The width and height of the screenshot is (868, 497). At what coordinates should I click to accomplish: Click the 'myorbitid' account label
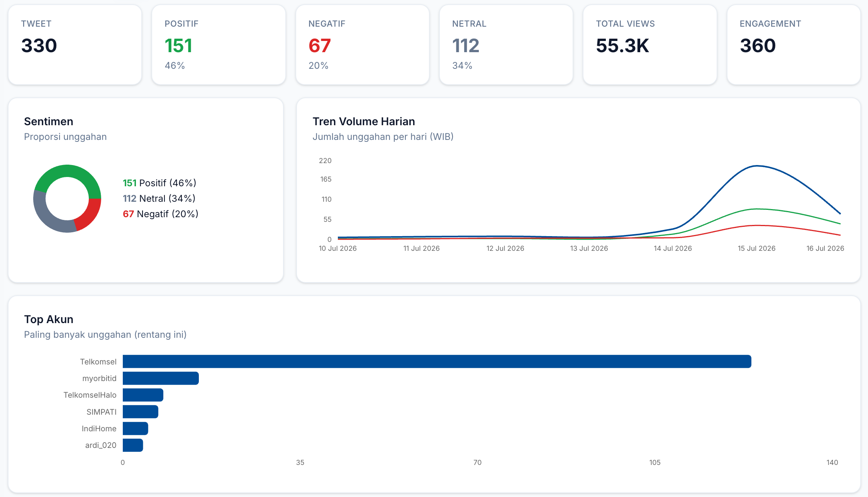pyautogui.click(x=99, y=378)
